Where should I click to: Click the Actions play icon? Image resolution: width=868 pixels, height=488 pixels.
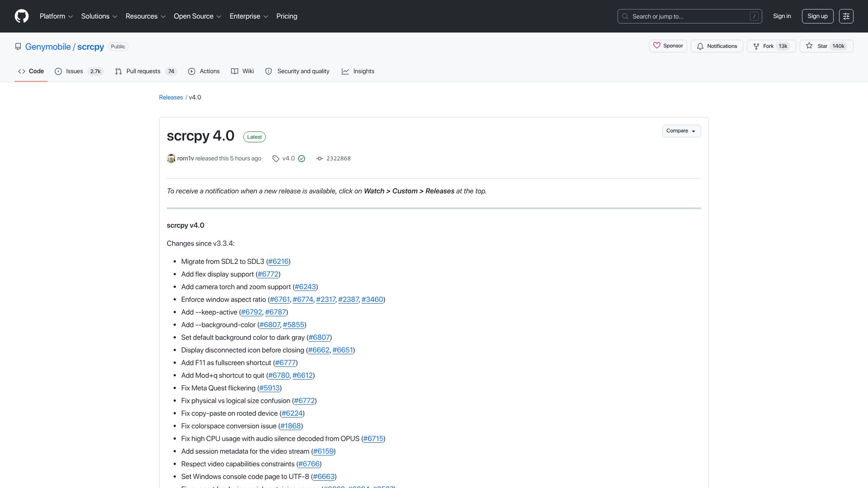pos(192,71)
